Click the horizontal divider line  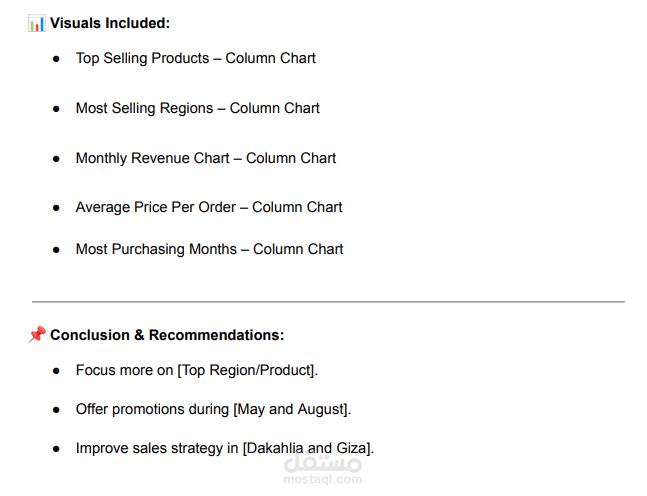328,302
